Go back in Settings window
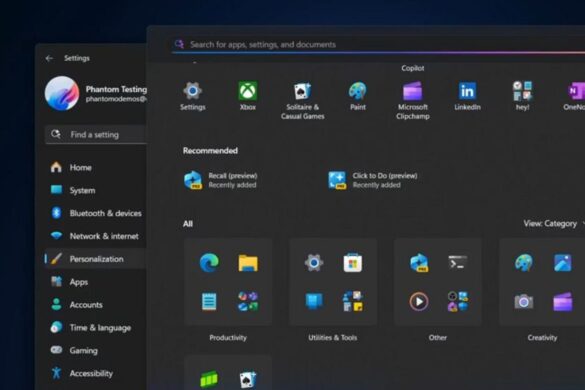This screenshot has height=390, width=585. coord(49,58)
